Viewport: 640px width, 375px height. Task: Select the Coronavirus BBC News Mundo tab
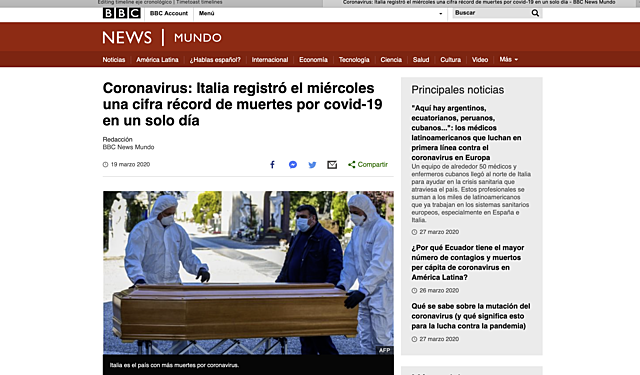(479, 2)
